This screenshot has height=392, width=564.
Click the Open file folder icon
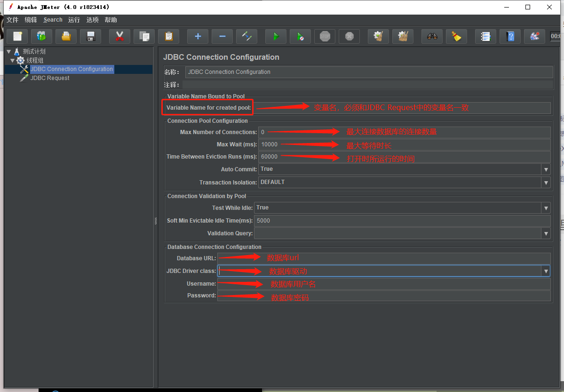pos(66,36)
